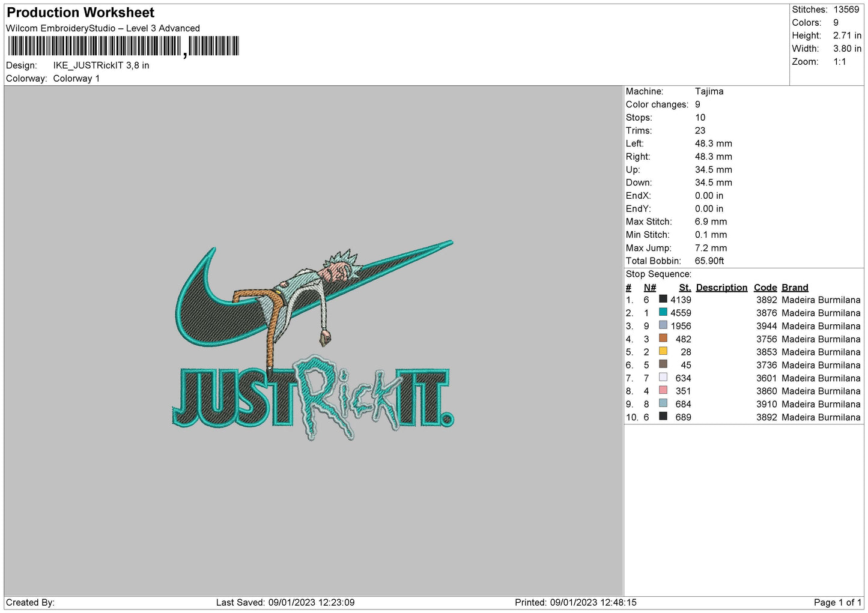Click the St. column header

685,288
